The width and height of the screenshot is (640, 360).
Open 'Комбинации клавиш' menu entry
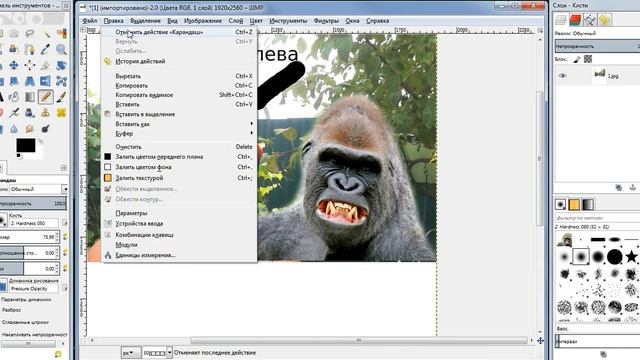point(180,235)
